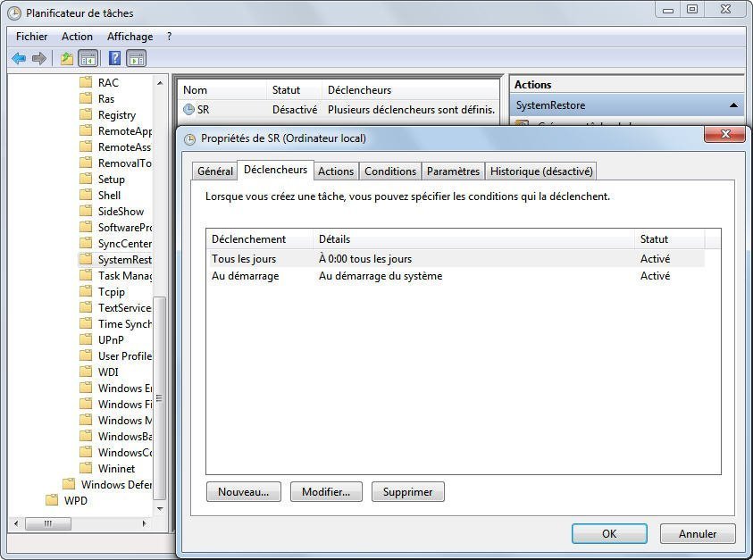Confirm with the OK button

click(609, 533)
